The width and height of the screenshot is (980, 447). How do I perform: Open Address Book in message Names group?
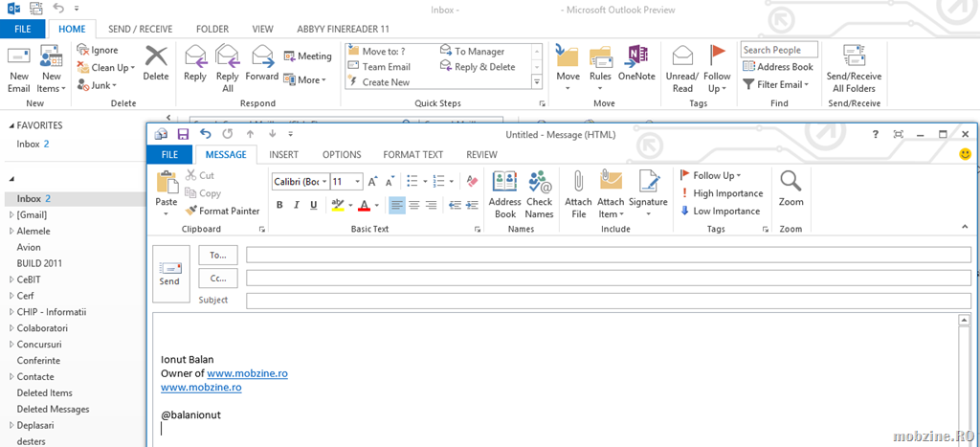tap(505, 194)
